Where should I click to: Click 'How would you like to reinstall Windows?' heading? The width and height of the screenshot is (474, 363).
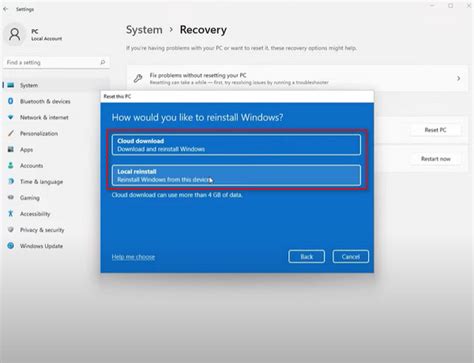coord(197,117)
